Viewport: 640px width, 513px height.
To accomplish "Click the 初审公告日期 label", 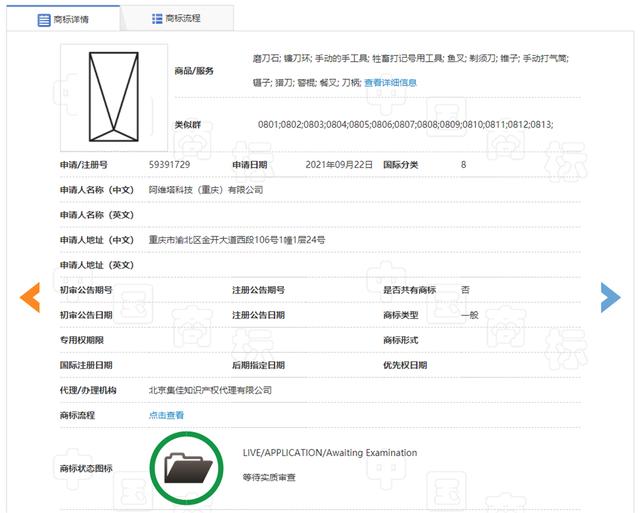I will click(86, 315).
